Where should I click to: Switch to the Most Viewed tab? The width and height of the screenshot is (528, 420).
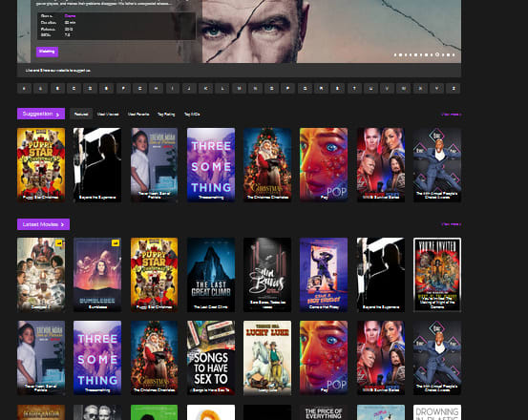click(108, 115)
